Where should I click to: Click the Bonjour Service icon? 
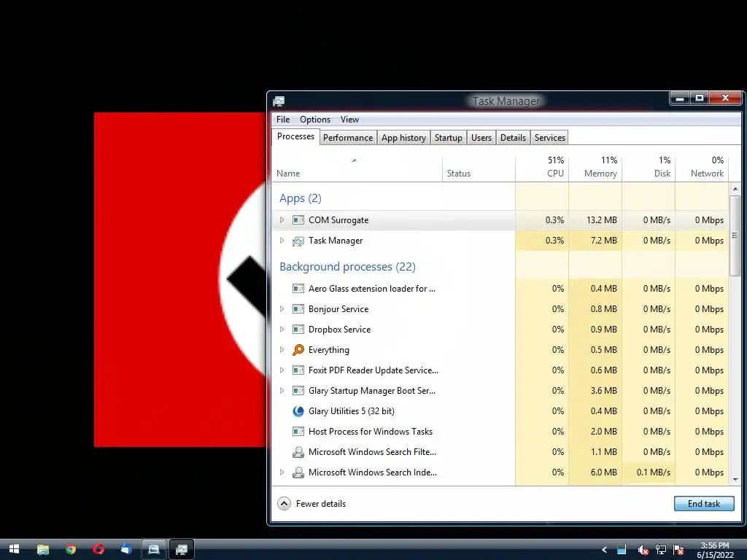(x=298, y=309)
